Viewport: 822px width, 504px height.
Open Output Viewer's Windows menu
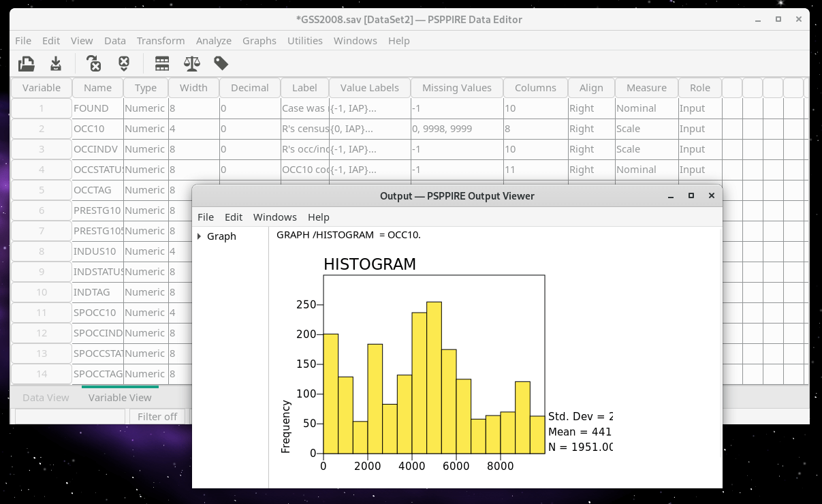pos(274,217)
